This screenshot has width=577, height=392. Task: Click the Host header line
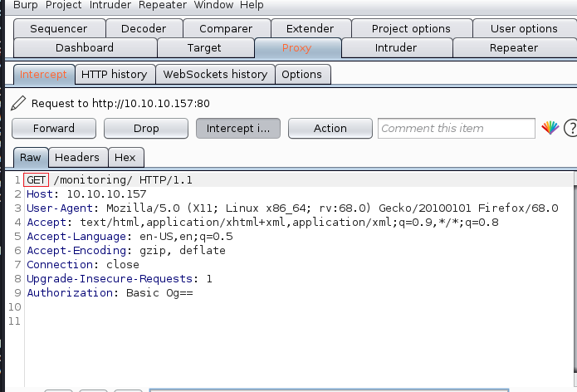(x=86, y=194)
